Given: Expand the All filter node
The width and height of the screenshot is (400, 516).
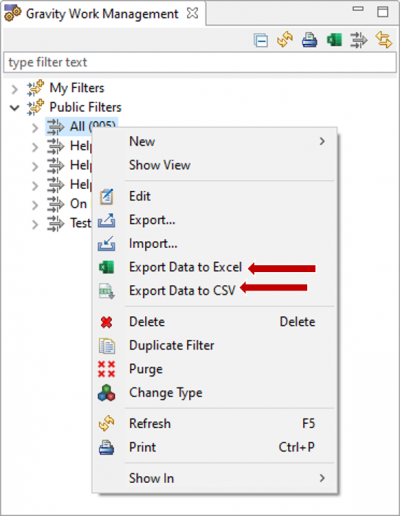Looking at the screenshot, I should click(35, 128).
